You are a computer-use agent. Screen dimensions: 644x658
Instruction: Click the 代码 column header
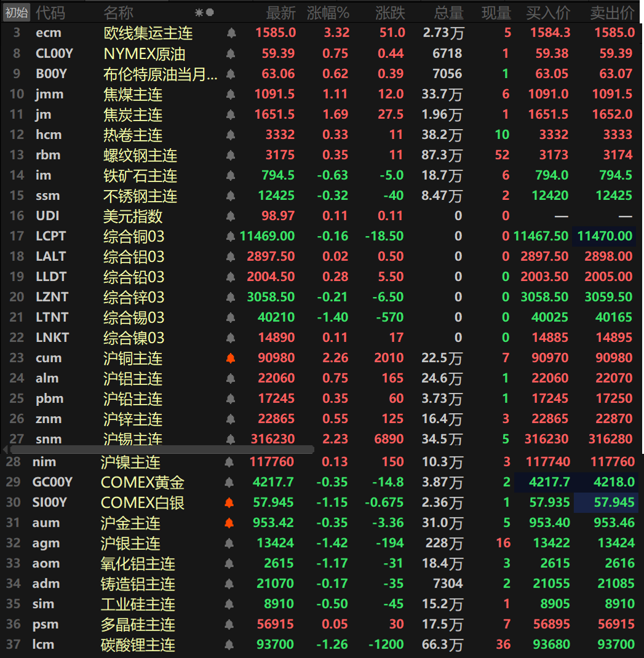50,12
